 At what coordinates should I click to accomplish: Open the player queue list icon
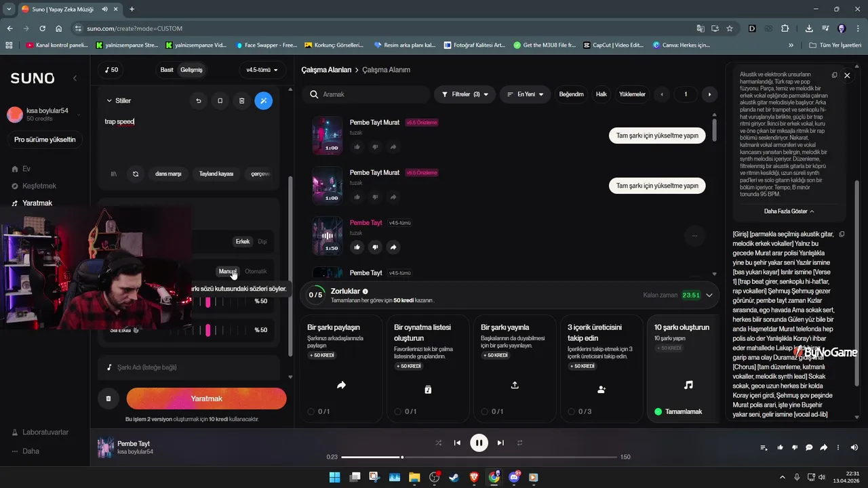coord(764,447)
